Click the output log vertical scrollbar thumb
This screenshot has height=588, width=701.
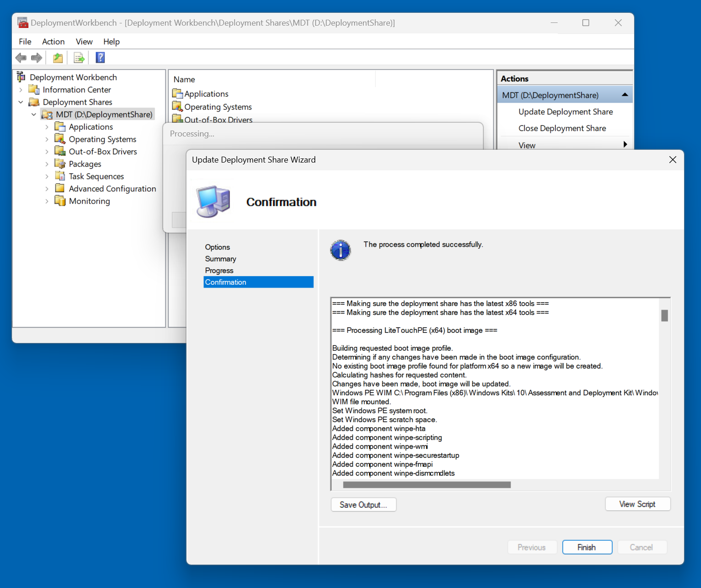(x=665, y=316)
